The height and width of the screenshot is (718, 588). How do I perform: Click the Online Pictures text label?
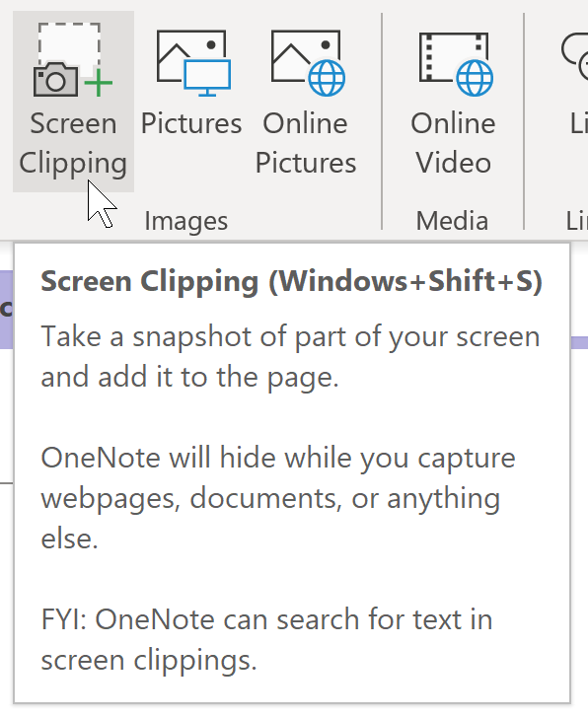point(306,143)
